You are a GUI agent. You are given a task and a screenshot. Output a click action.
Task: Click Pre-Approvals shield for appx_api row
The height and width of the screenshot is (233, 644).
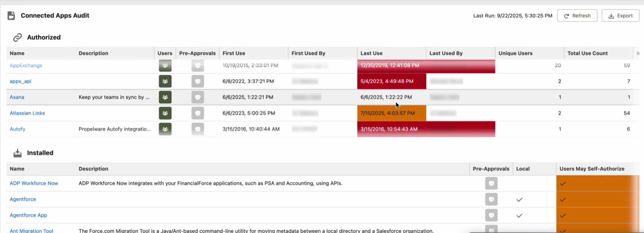(x=198, y=81)
